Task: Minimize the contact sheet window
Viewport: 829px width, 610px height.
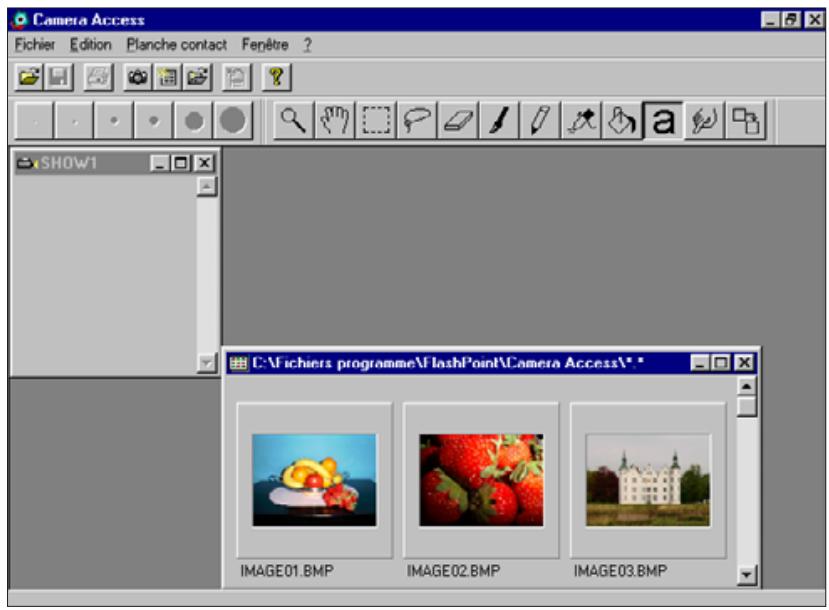Action: (700, 363)
